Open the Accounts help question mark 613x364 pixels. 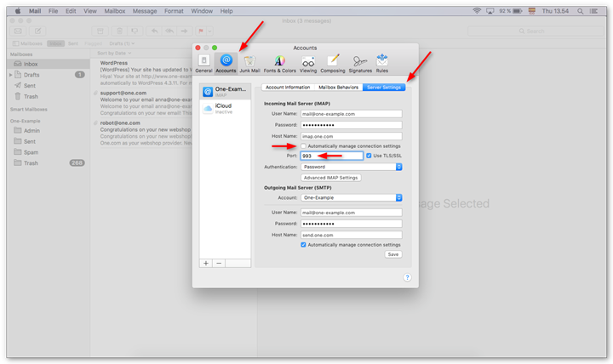(x=407, y=277)
